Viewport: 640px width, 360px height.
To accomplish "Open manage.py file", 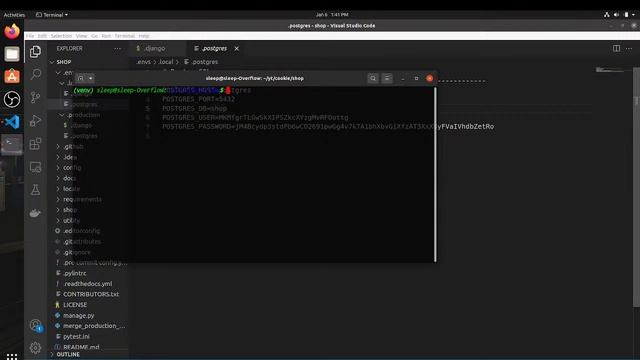I will [x=89, y=316].
